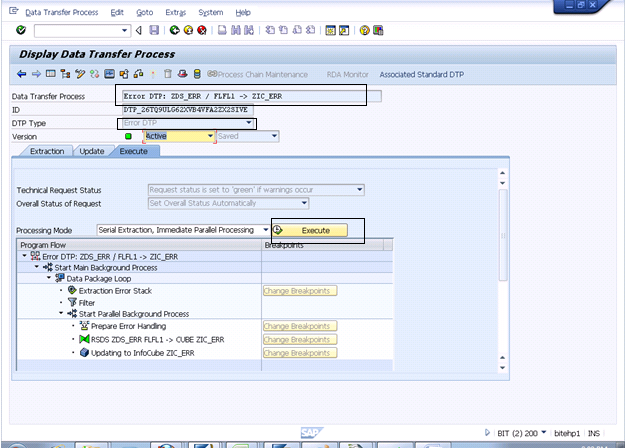Image resolution: width=627 pixels, height=448 pixels.
Task: Collapse the Start Parallel Background Process node
Action: [x=61, y=313]
